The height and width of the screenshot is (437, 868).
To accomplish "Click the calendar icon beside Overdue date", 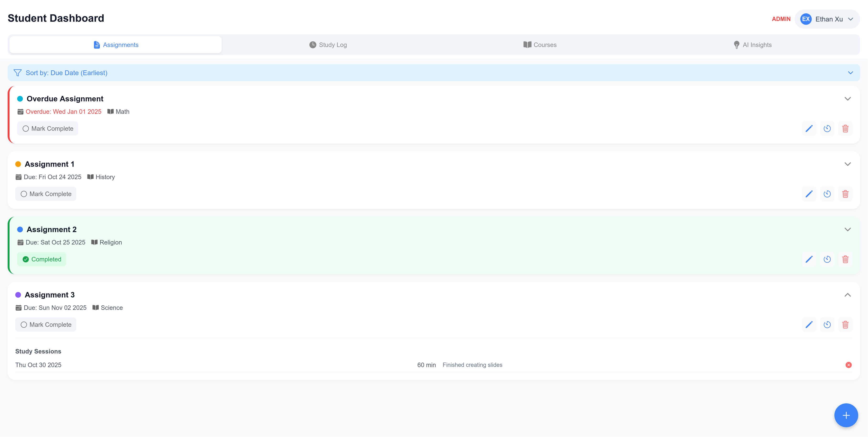I will (20, 112).
